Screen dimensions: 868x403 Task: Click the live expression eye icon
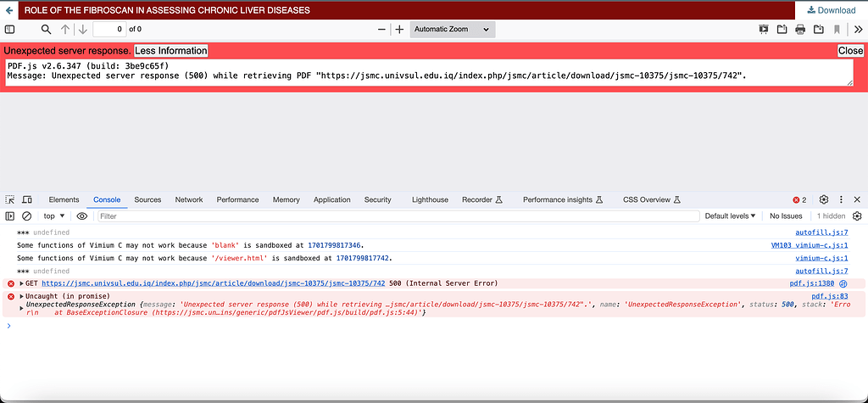(x=82, y=216)
